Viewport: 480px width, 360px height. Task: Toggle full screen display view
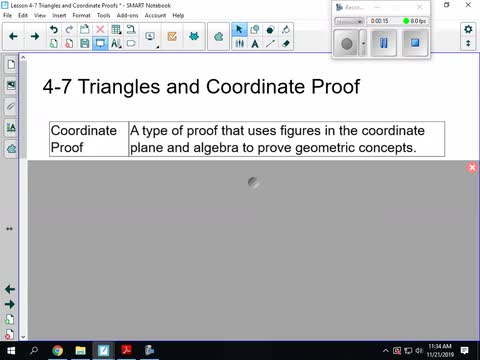(x=100, y=43)
